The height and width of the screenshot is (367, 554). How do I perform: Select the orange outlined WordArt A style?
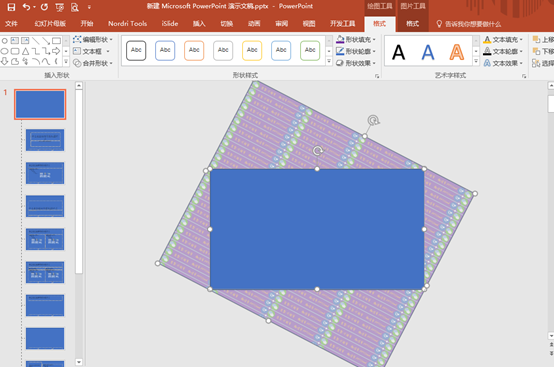pos(456,52)
